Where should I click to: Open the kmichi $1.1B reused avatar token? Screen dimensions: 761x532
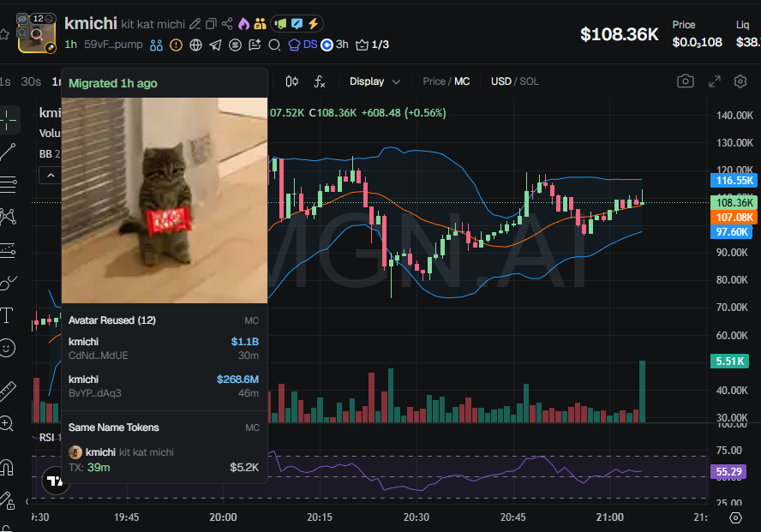(163, 348)
